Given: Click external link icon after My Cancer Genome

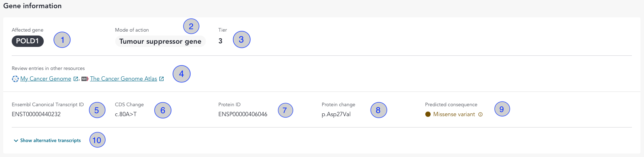Looking at the screenshot, I should click(76, 79).
